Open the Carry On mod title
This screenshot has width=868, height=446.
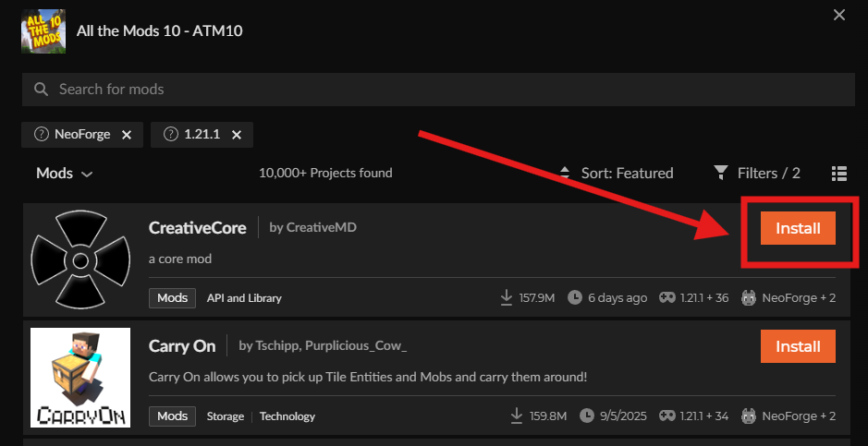pos(182,346)
